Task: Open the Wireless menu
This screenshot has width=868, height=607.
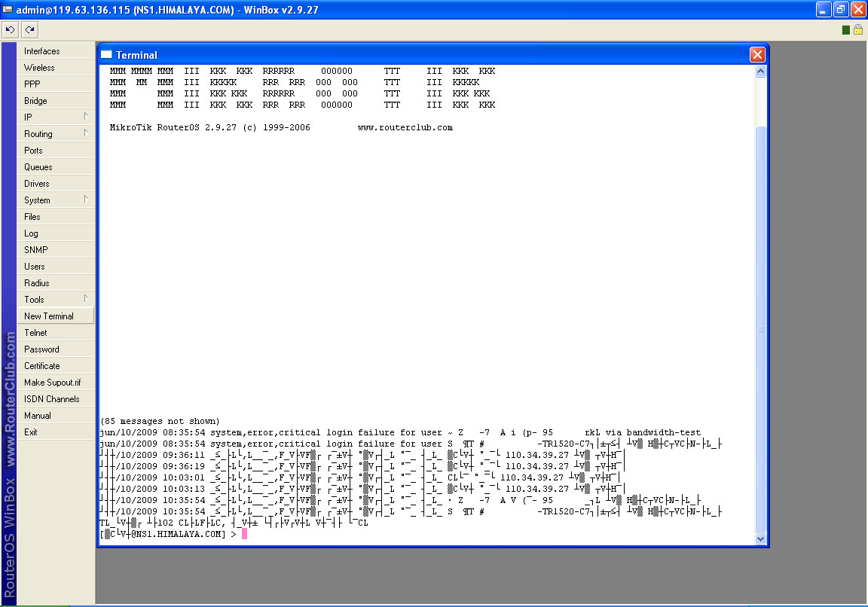Action: coord(56,68)
